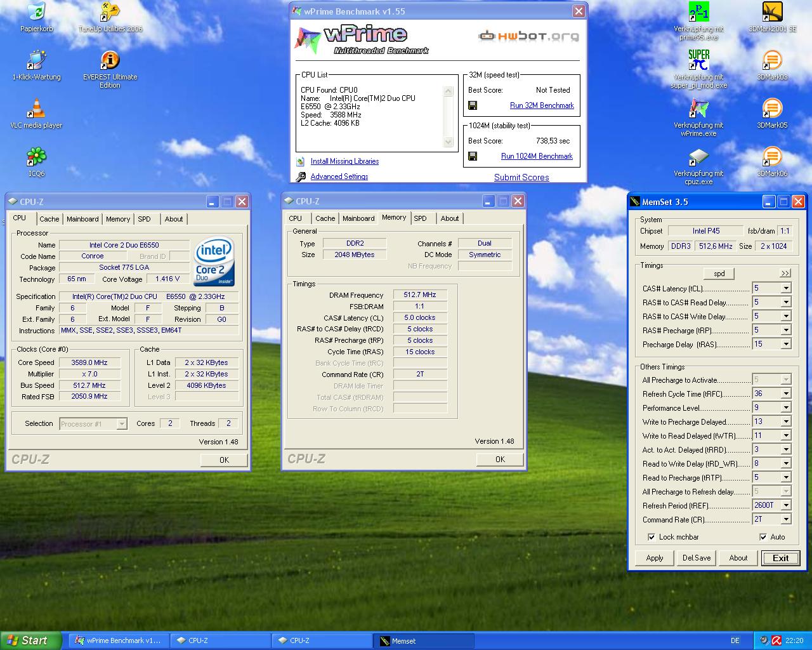
Task: Select the Memset taskbar button
Action: (x=423, y=640)
